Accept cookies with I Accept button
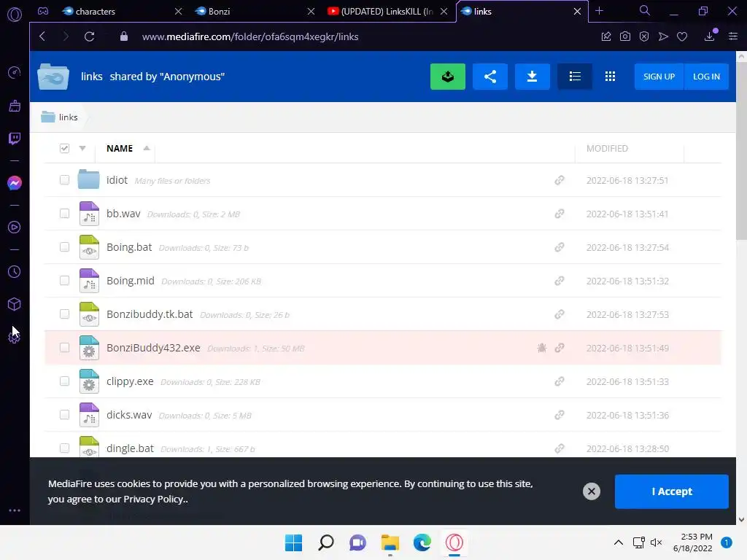747x560 pixels. pos(671,491)
